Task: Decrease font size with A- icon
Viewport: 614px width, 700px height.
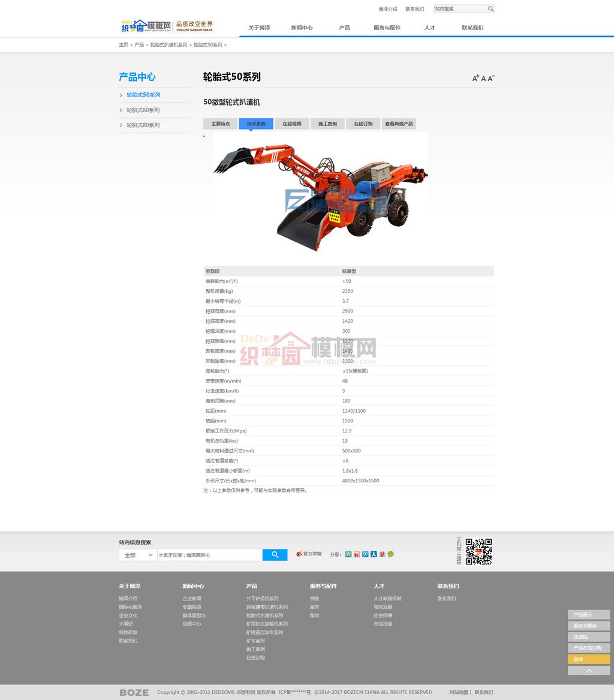Action: 491,79
